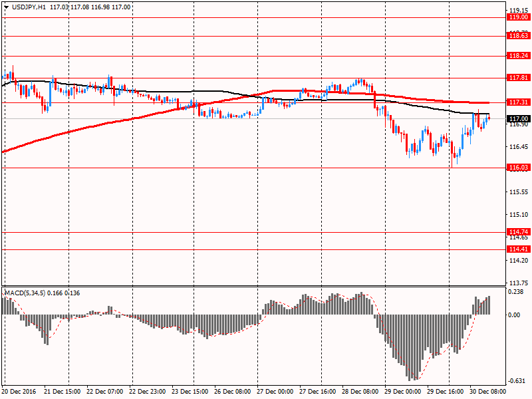Click the 114.74 price level label

tap(518, 232)
